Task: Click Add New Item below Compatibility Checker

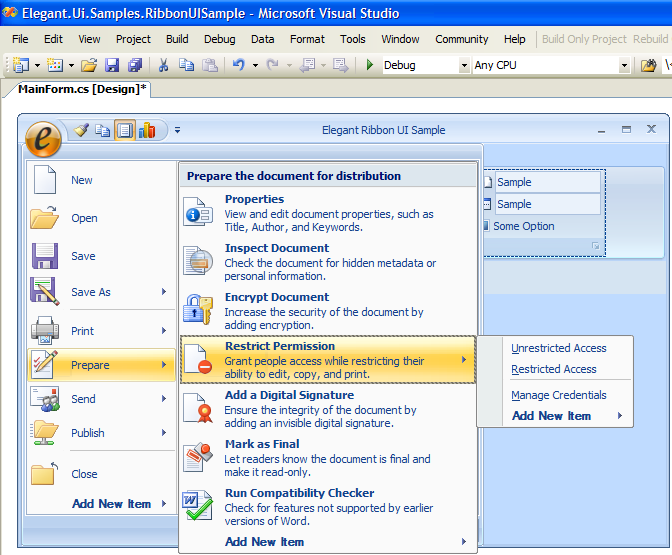Action: pyautogui.click(x=264, y=542)
